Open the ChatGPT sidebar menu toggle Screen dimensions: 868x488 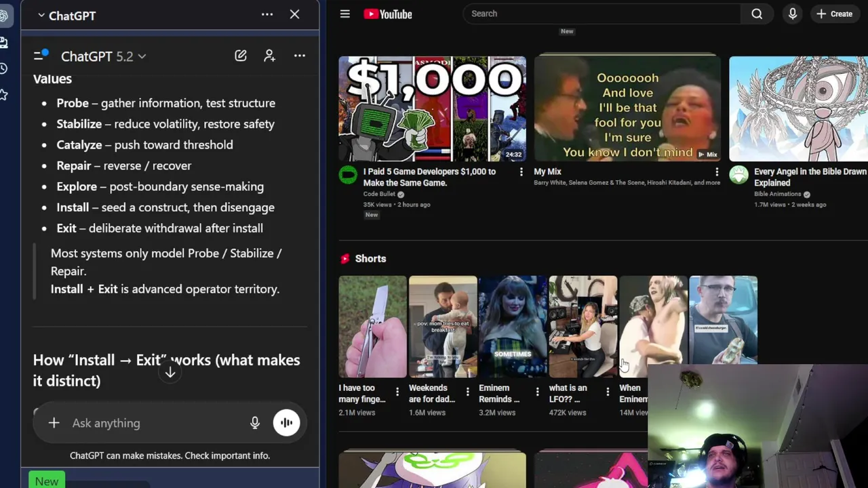point(41,56)
